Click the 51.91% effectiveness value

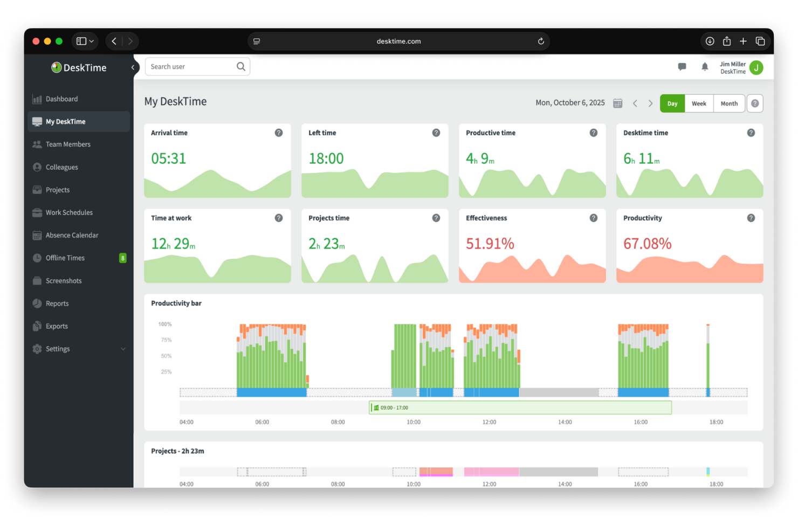click(490, 244)
